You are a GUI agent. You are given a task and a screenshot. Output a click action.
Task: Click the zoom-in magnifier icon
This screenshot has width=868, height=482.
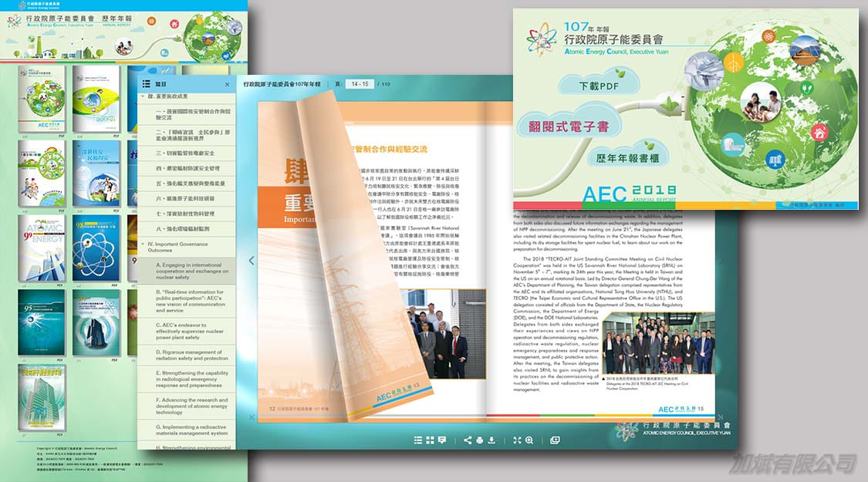point(529,440)
